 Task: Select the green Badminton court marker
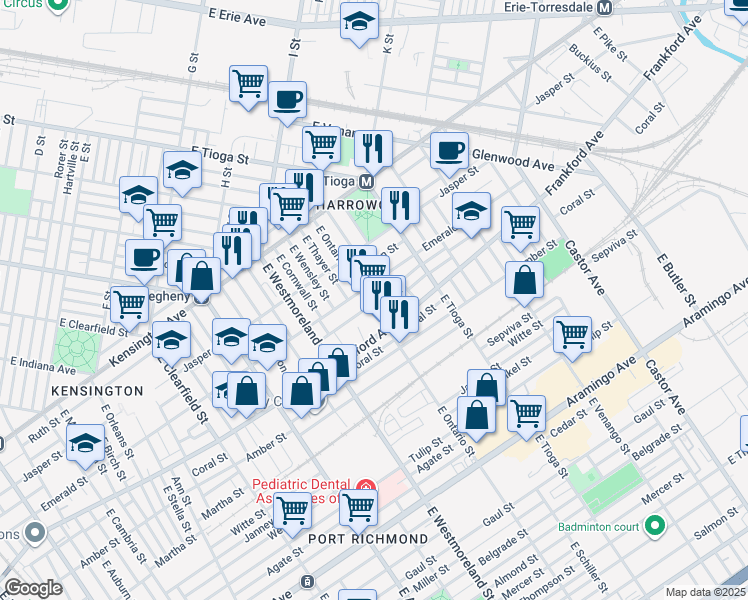point(654,524)
